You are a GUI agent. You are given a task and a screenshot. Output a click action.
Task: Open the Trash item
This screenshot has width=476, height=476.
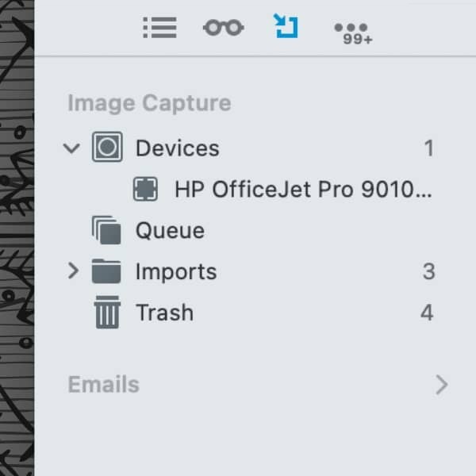click(x=164, y=313)
